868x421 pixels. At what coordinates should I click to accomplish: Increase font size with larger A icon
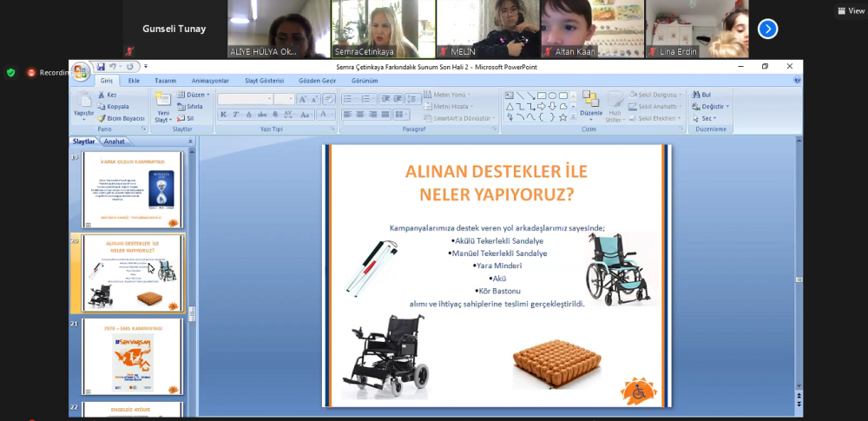click(302, 99)
